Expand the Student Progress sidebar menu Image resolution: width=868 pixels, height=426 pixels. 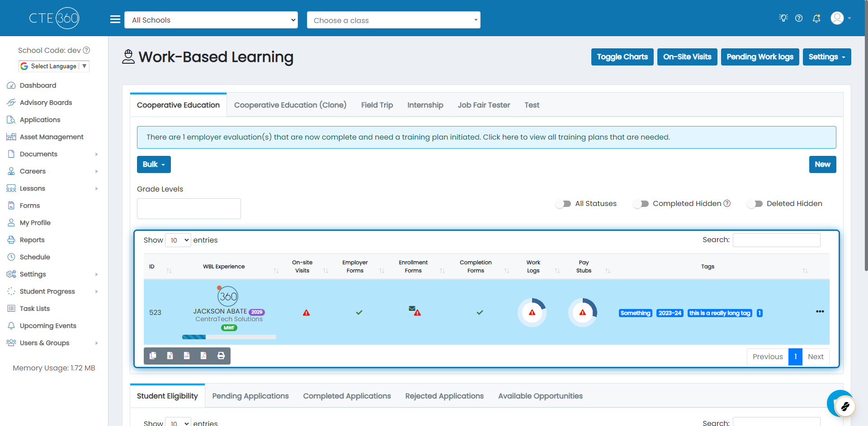tap(53, 291)
